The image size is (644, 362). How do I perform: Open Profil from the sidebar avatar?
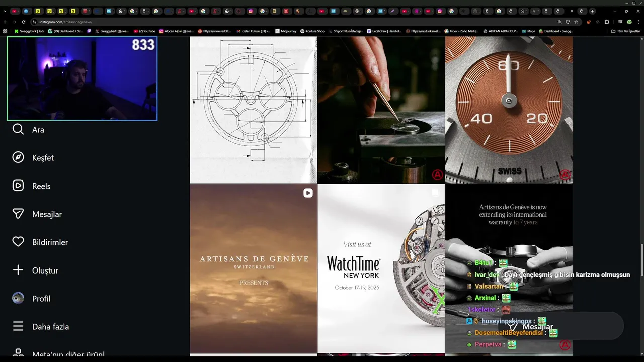[31, 299]
